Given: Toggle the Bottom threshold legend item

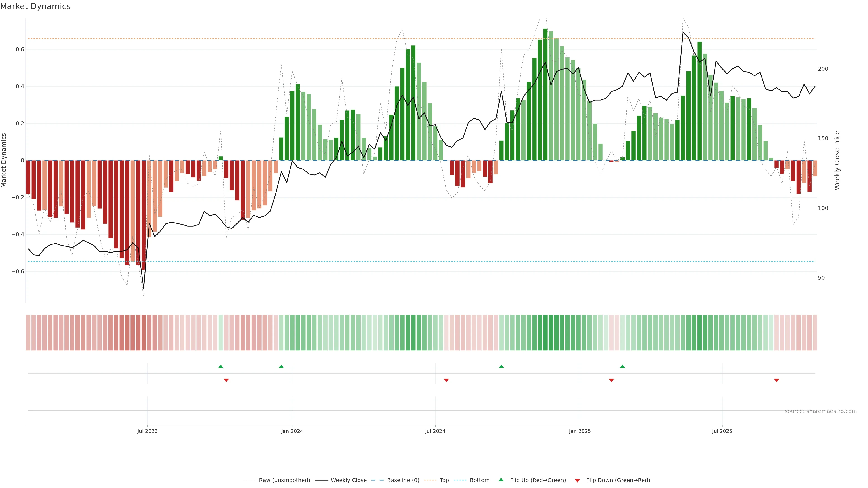Looking at the screenshot, I should 479,480.
